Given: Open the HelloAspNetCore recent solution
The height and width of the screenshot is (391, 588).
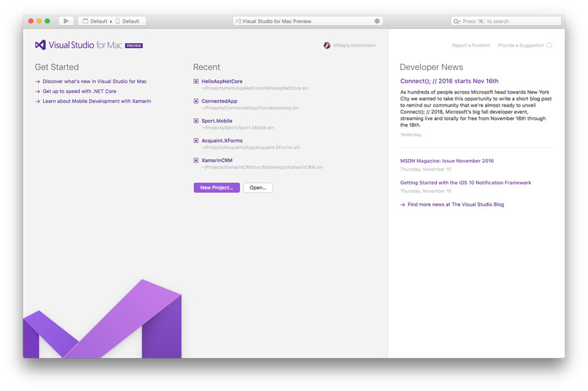Looking at the screenshot, I should point(222,82).
